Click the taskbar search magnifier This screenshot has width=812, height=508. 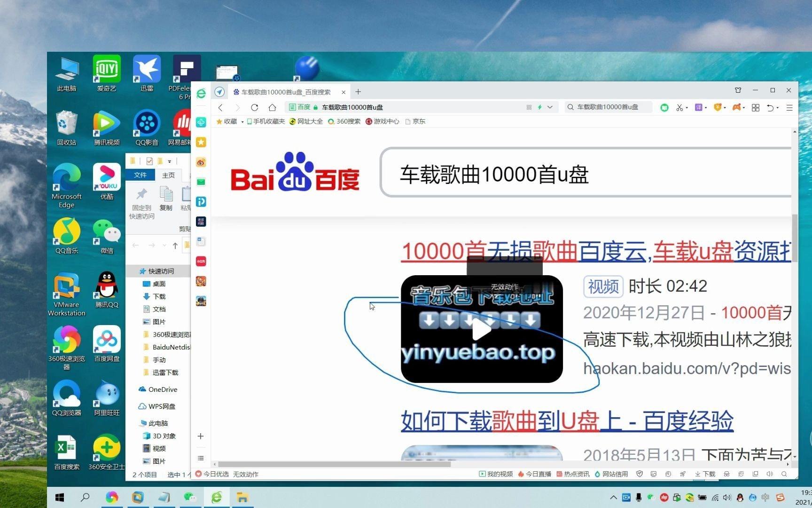click(x=85, y=497)
